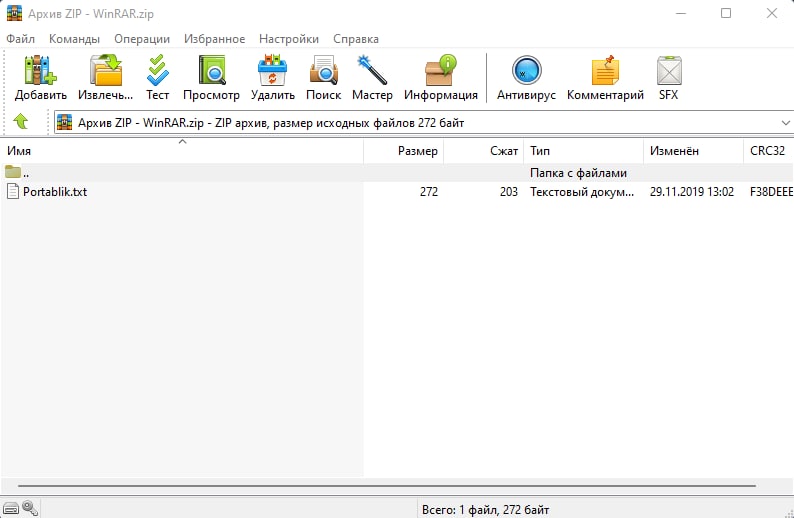Click the Portablik.txt file icon
Screen dimensions: 794x518
tap(13, 191)
